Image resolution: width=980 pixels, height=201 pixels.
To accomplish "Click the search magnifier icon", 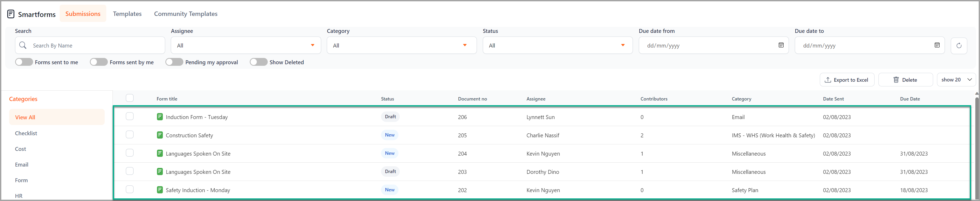I will coord(23,45).
